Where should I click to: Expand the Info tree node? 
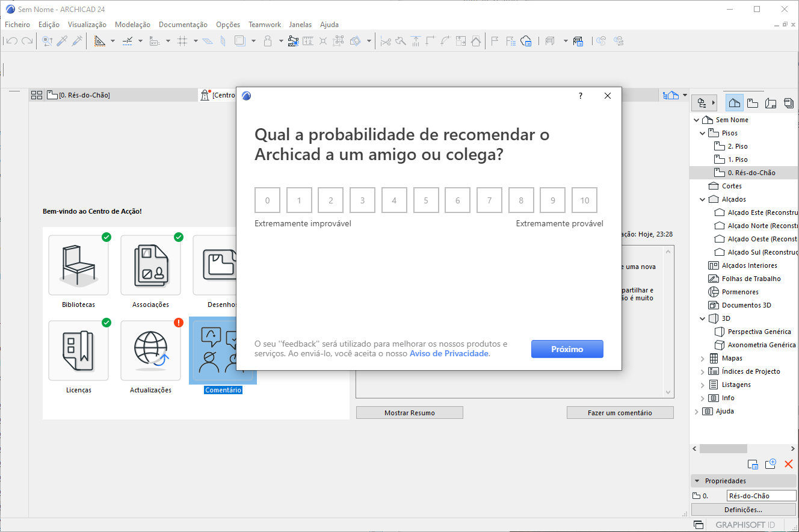coord(703,398)
